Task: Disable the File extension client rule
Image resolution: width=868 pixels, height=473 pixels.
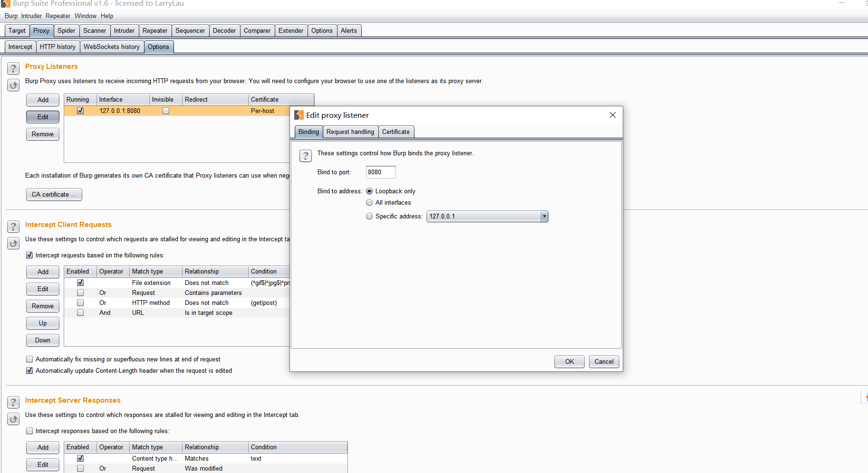Action: (80, 283)
